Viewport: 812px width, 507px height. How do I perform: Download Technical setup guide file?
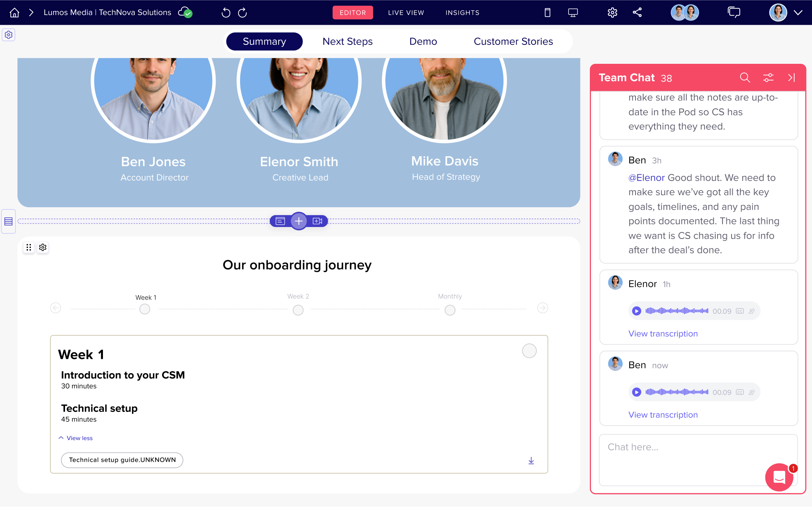[531, 460]
